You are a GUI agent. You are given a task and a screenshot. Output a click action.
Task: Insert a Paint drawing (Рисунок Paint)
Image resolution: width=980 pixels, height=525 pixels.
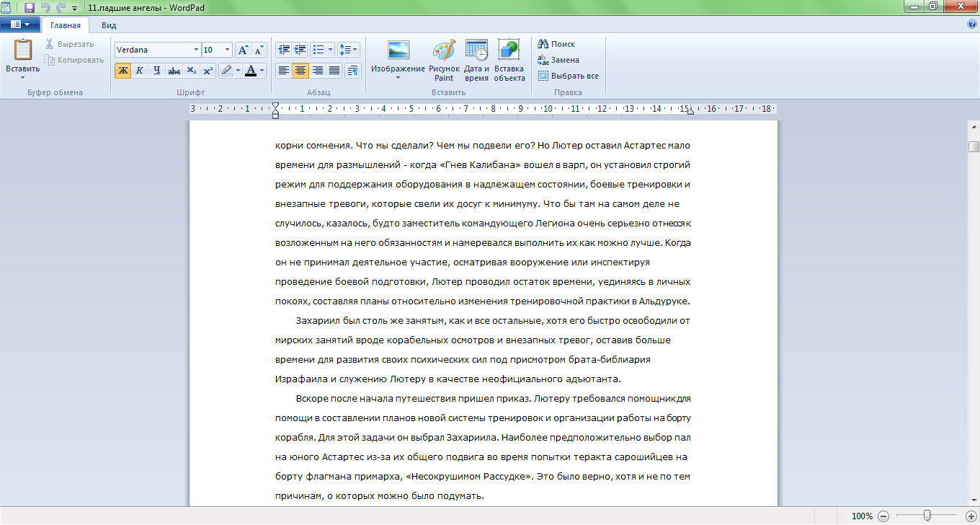point(444,61)
